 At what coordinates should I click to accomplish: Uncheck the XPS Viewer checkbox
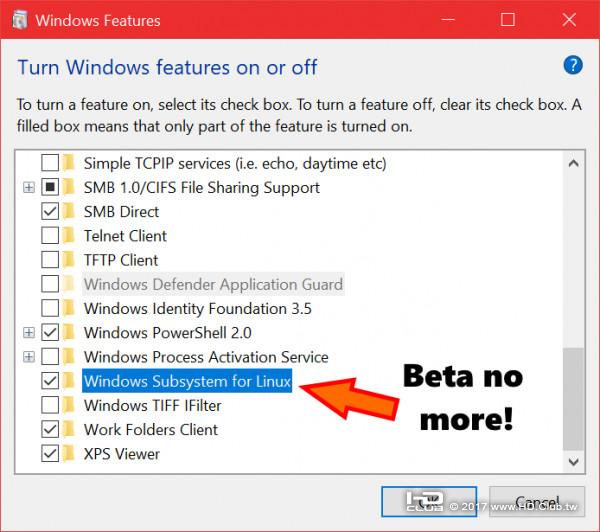tap(50, 454)
